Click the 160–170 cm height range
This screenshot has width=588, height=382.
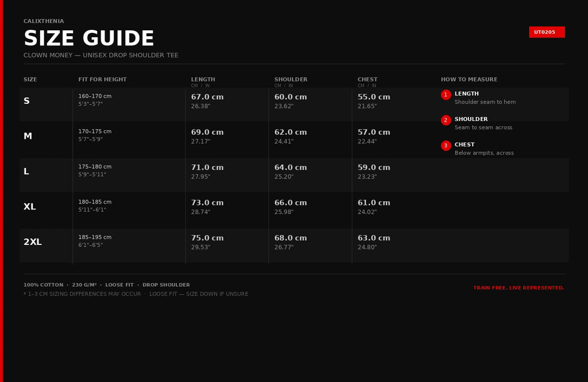pos(95,96)
